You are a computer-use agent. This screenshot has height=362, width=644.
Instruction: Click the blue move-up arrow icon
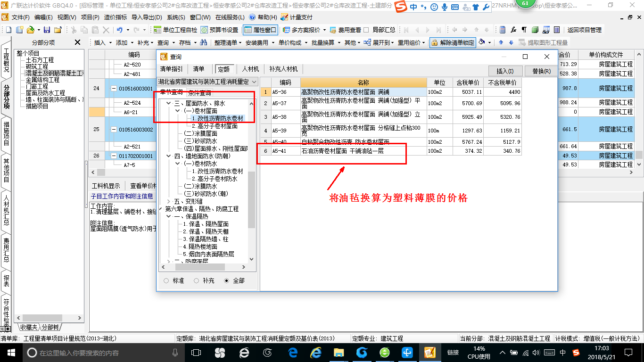click(x=501, y=42)
